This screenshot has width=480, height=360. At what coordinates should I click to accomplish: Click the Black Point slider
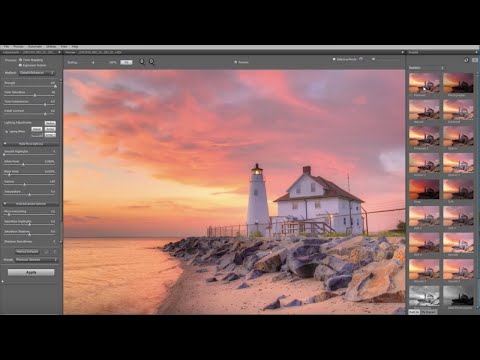[30, 175]
